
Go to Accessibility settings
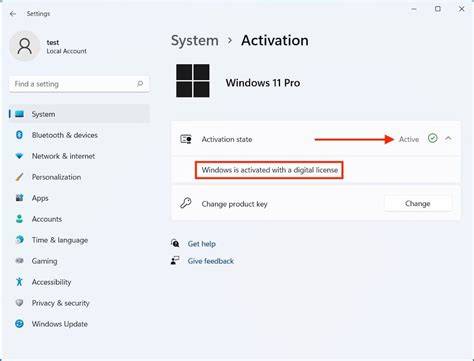pyautogui.click(x=51, y=282)
